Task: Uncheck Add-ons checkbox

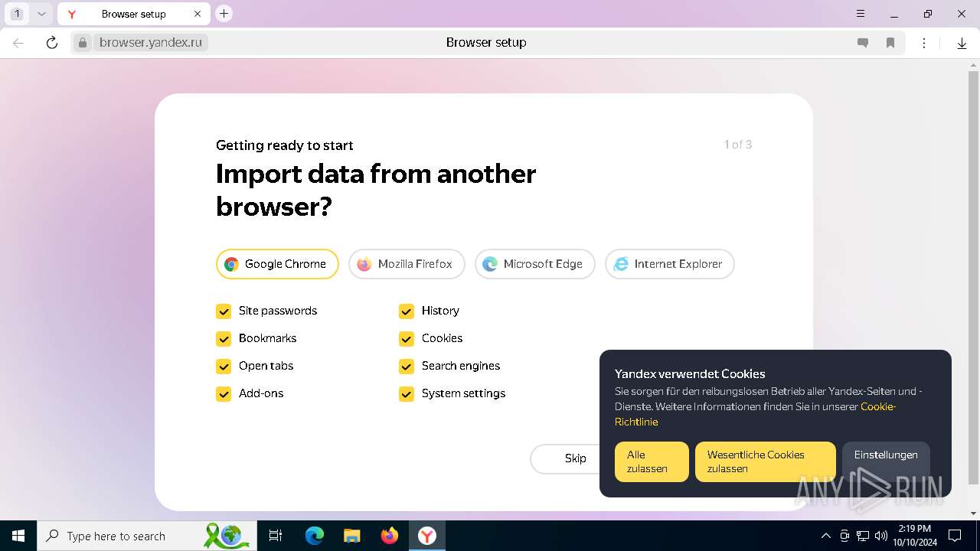Action: click(224, 394)
